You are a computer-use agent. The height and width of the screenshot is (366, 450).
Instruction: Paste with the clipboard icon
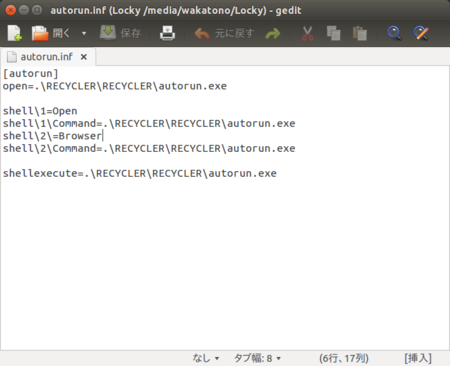pos(360,33)
